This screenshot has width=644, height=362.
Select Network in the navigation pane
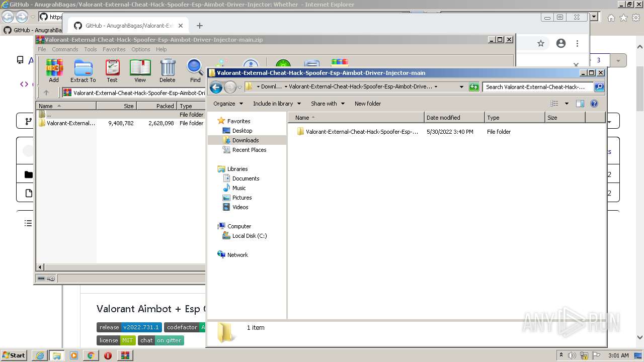click(237, 255)
